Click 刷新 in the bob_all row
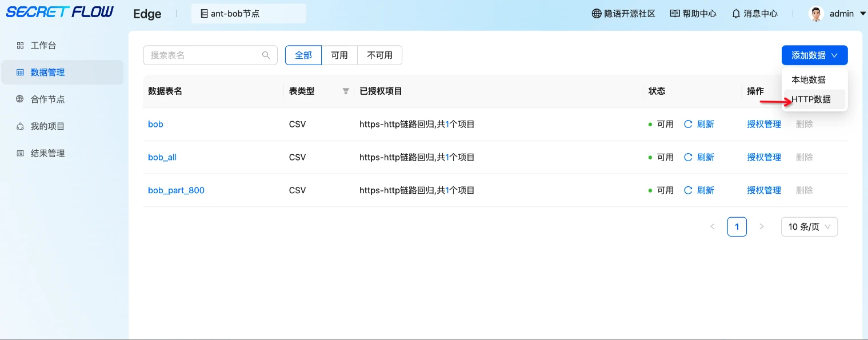 [706, 157]
